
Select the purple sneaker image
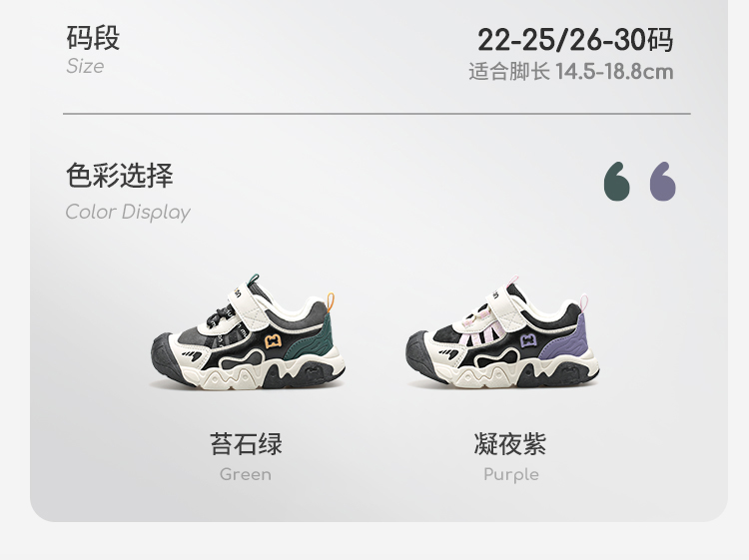502,331
